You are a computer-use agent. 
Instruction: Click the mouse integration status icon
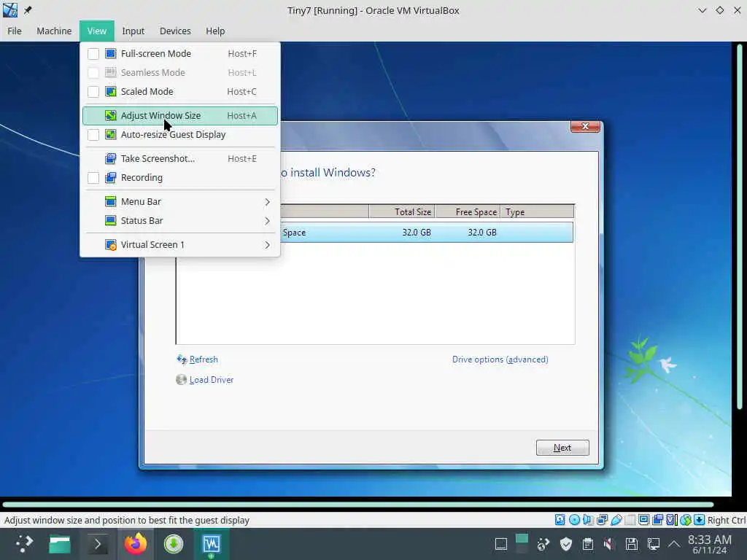click(686, 519)
